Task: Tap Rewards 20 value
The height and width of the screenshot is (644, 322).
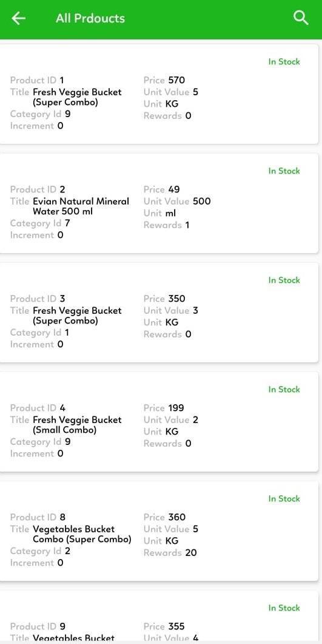Action: point(191,553)
